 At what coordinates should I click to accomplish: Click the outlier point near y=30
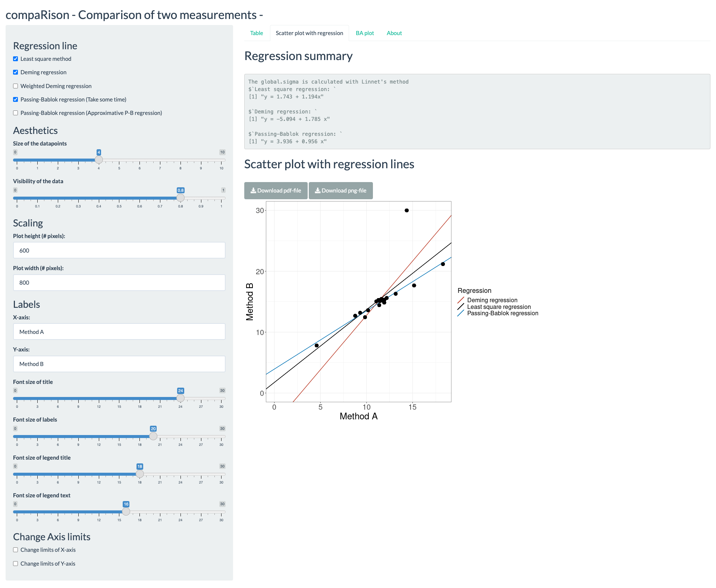coord(407,210)
